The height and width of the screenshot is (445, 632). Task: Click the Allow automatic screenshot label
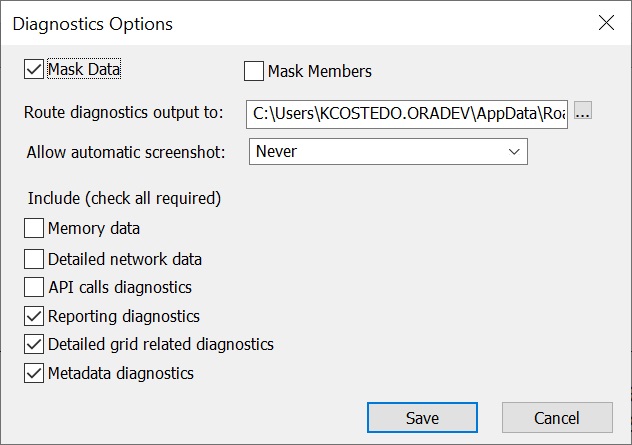[x=125, y=152]
